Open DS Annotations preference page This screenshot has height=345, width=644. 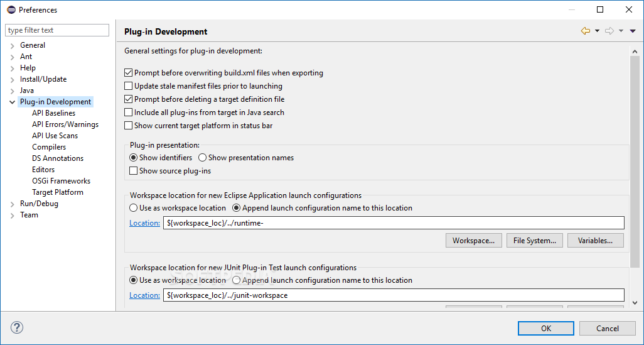coord(58,158)
